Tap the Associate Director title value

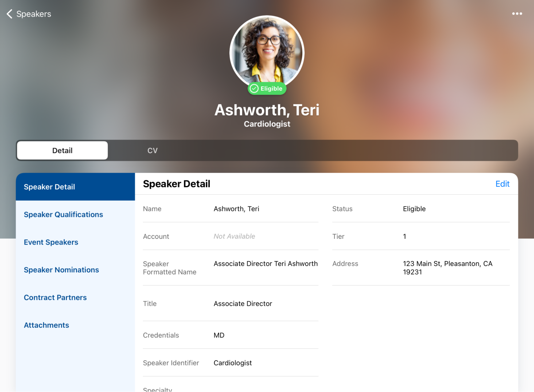pos(243,304)
